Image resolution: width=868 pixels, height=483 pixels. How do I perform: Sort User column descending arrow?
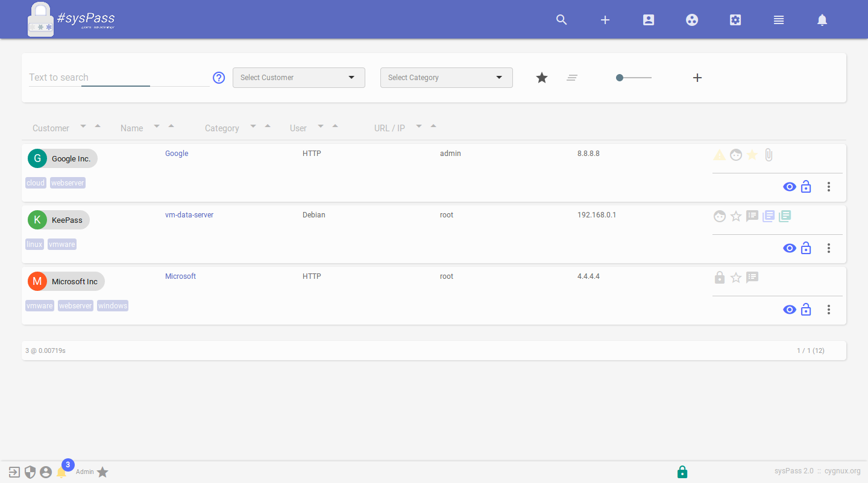(x=321, y=126)
